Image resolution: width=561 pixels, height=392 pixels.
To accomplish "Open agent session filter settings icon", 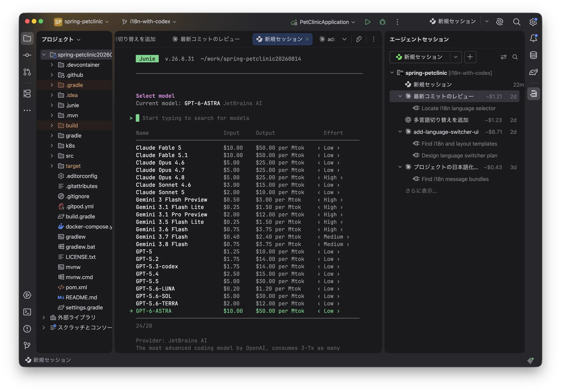I will (x=503, y=57).
